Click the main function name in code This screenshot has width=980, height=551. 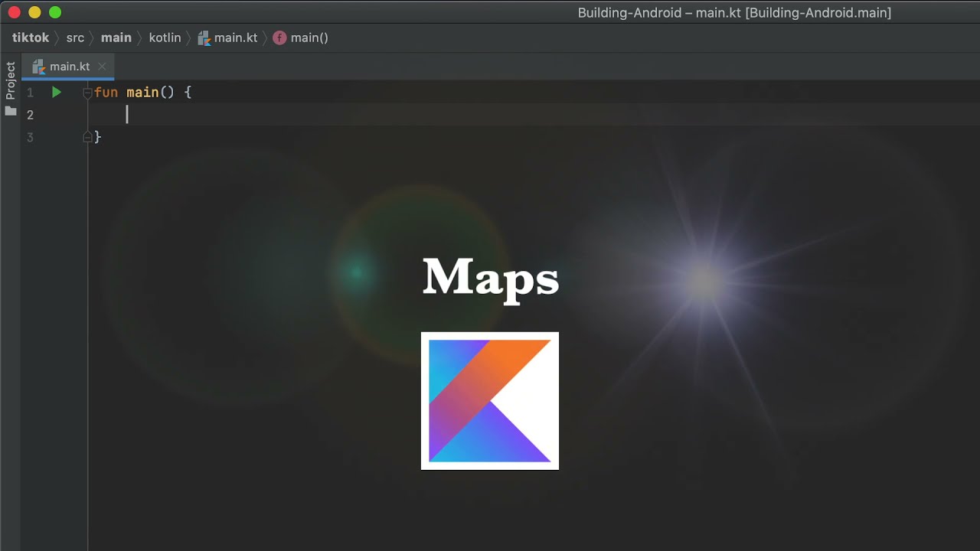(x=142, y=92)
